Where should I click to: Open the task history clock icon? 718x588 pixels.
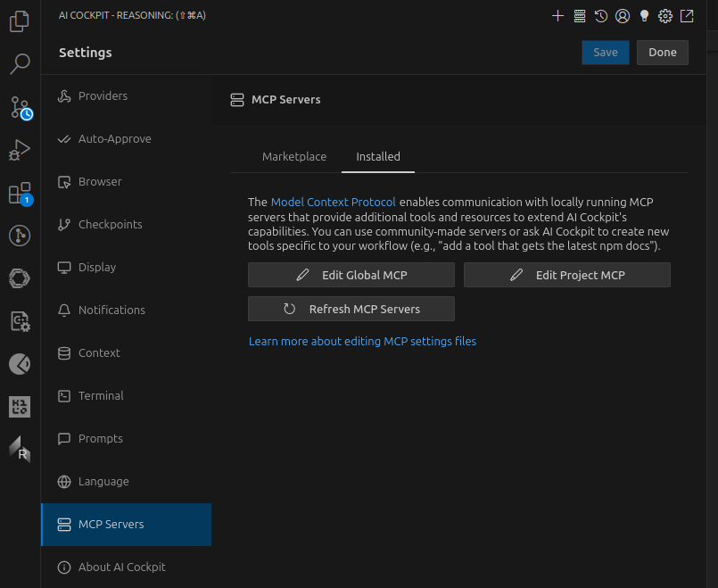601,15
